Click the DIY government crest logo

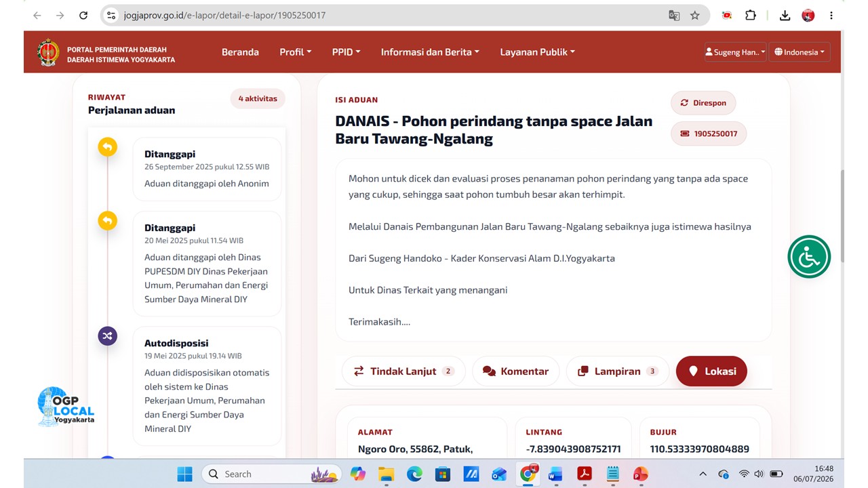(48, 52)
